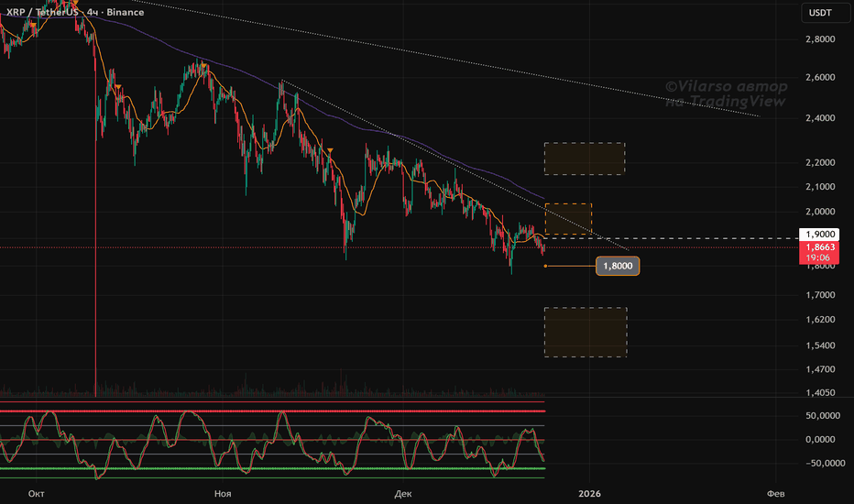Click the 2,8000 price axis label
The height and width of the screenshot is (504, 854).
coord(820,39)
